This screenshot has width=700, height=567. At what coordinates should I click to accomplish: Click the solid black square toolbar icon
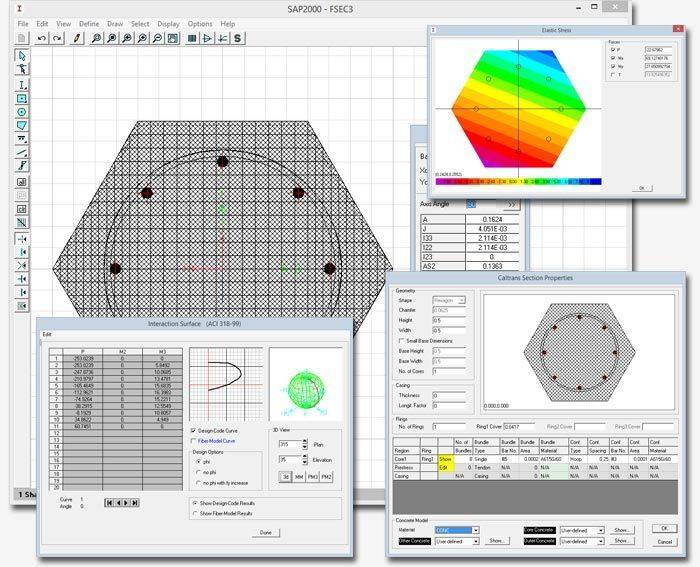pyautogui.click(x=192, y=38)
